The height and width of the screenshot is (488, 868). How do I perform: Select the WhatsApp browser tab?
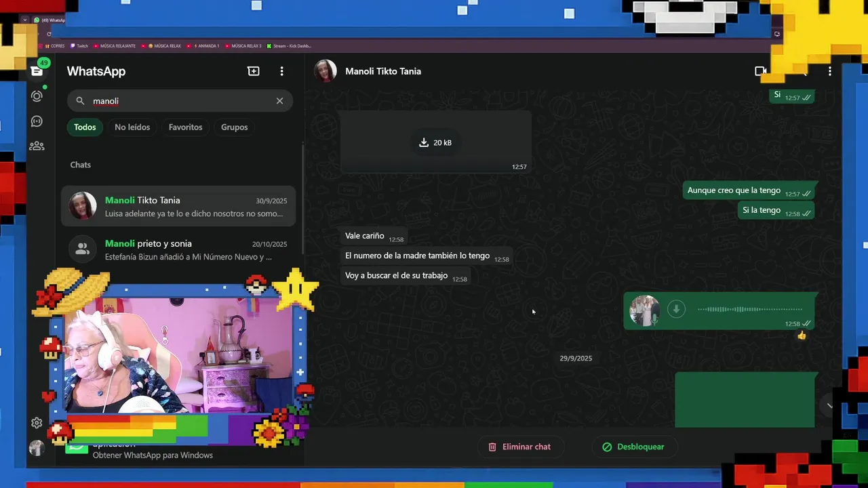coord(50,20)
